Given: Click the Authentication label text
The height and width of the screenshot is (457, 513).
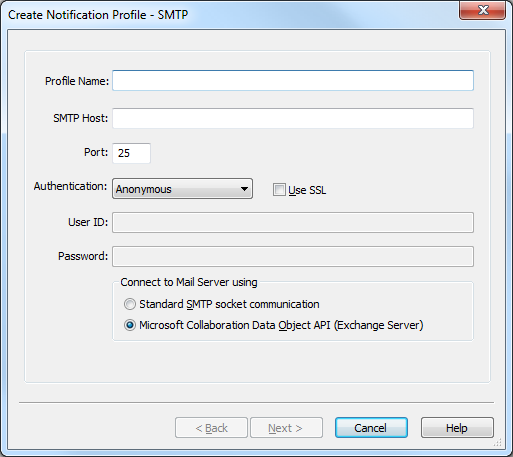Looking at the screenshot, I should click(70, 186).
